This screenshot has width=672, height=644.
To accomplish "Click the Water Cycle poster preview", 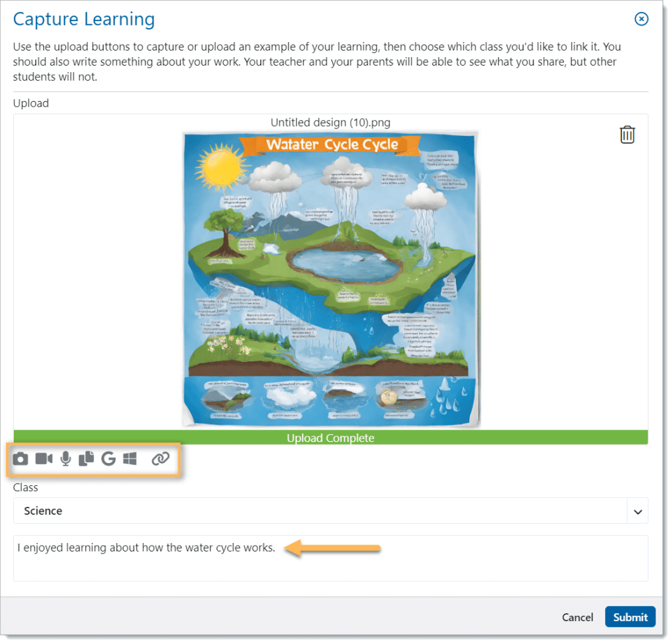I will (330, 279).
